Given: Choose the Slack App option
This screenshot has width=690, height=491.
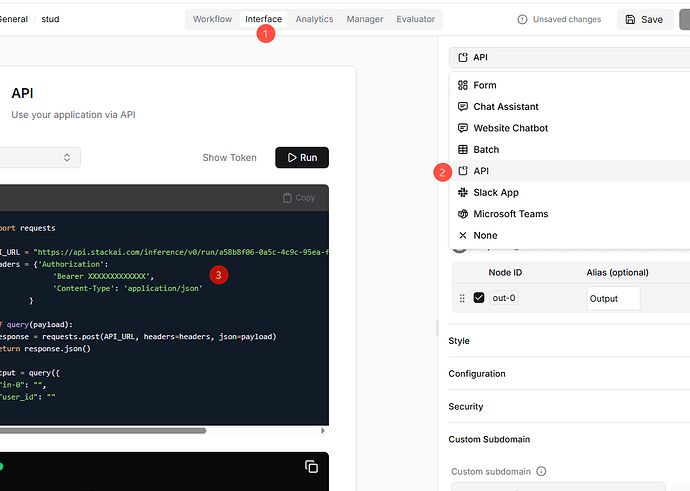Looking at the screenshot, I should click(x=569, y=192).
